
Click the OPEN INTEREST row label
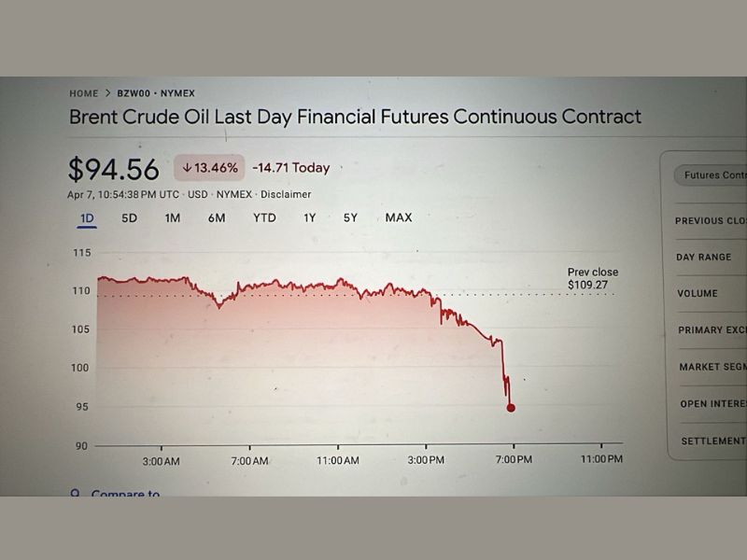pyautogui.click(x=713, y=403)
